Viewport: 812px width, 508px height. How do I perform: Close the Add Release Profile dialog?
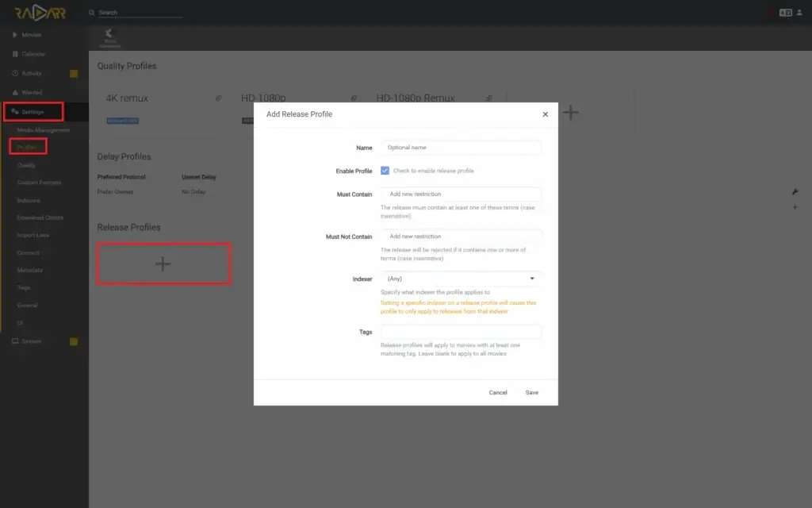(545, 114)
